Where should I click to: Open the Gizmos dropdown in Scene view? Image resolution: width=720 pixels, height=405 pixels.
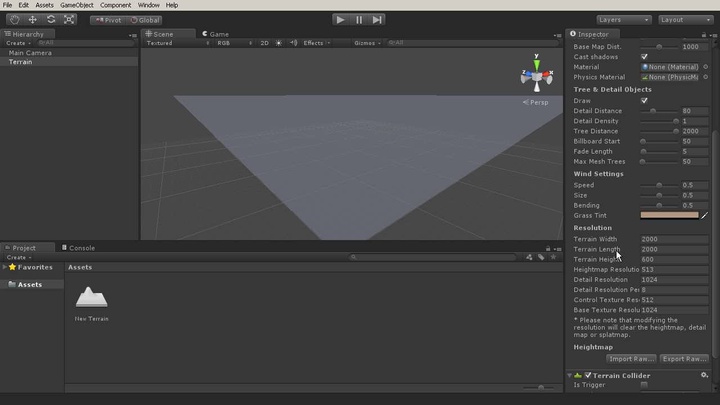tap(366, 43)
